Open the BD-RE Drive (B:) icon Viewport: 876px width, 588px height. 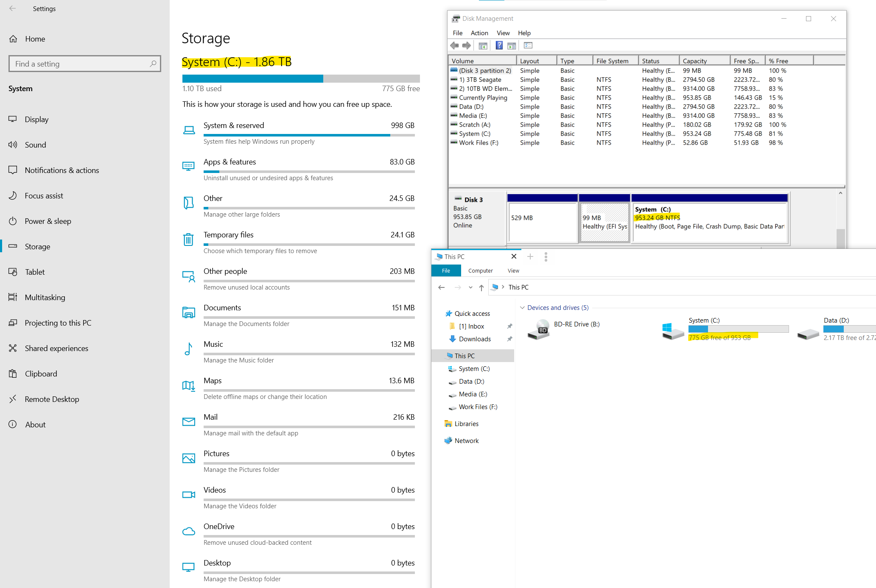(539, 330)
